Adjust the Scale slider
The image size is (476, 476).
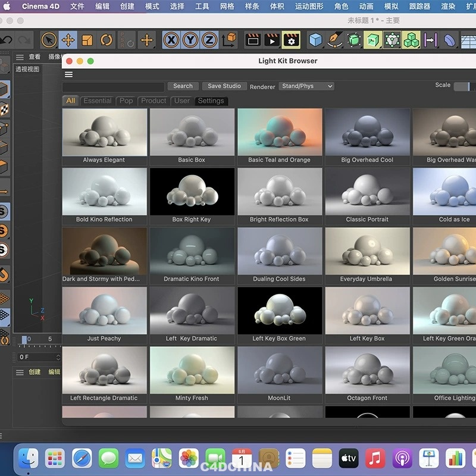click(465, 86)
